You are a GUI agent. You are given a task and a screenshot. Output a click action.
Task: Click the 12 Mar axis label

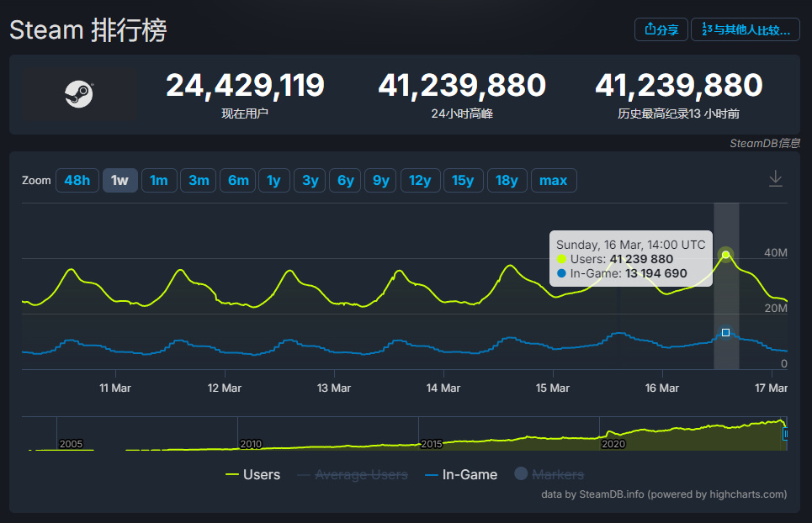click(x=224, y=388)
